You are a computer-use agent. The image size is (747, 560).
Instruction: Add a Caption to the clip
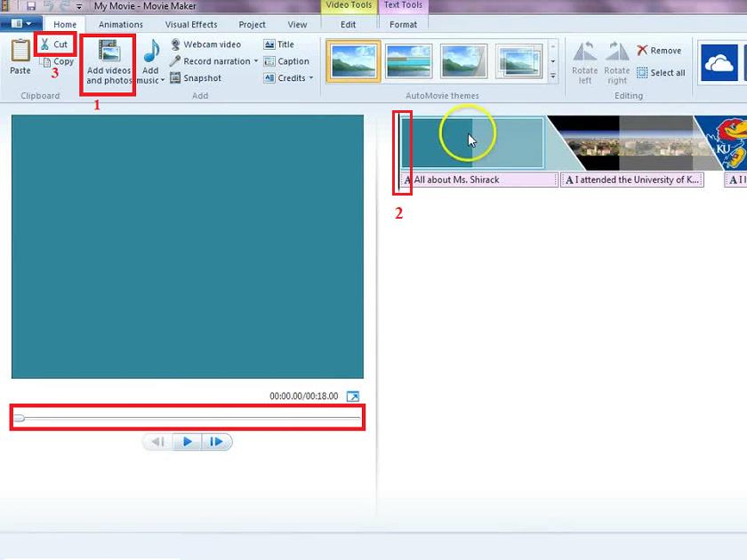coord(286,61)
